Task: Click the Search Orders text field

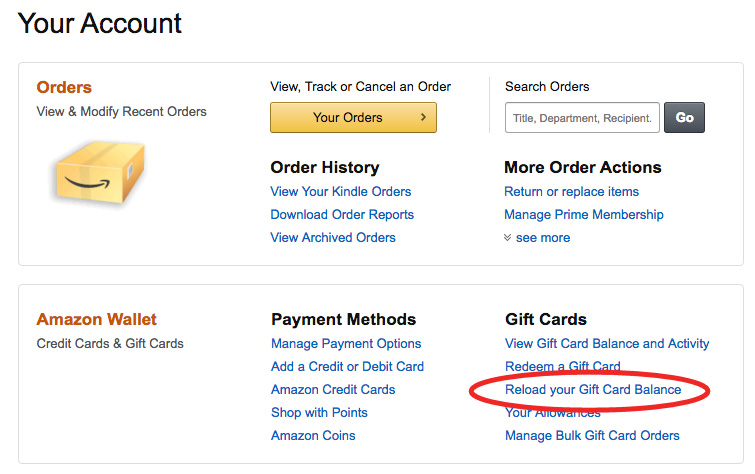Action: [582, 118]
